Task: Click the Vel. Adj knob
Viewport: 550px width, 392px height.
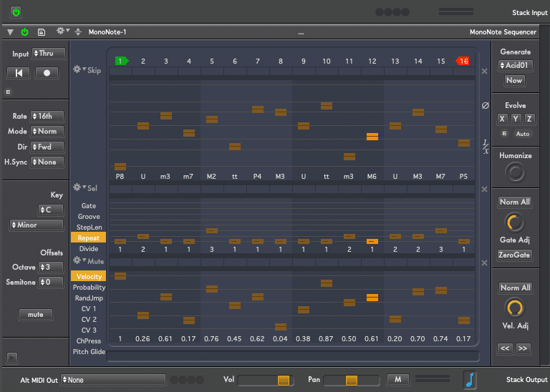Action: 514,308
